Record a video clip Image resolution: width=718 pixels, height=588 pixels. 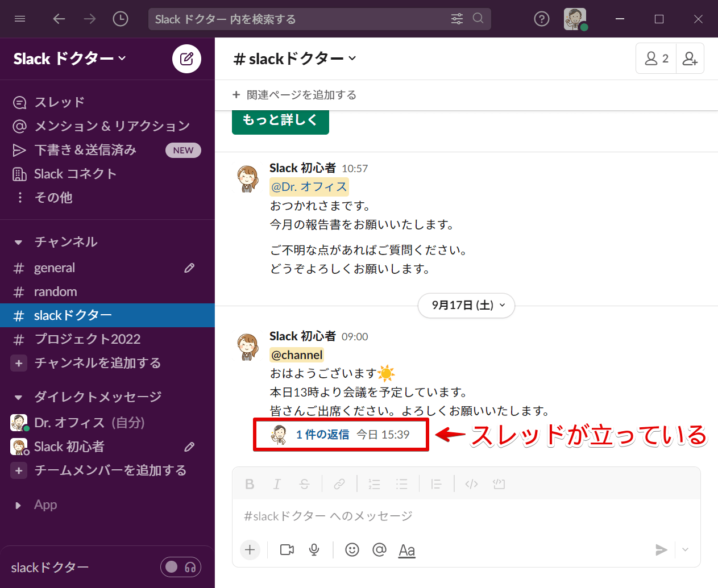point(287,549)
